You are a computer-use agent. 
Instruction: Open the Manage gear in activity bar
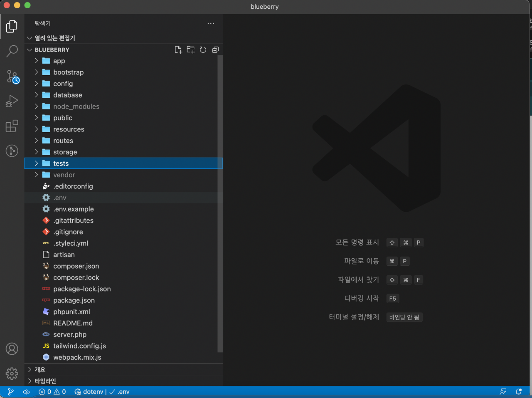click(12, 373)
